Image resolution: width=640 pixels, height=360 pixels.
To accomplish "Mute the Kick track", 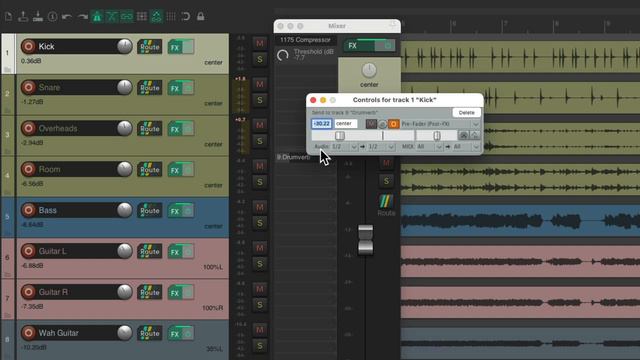I will tap(260, 43).
